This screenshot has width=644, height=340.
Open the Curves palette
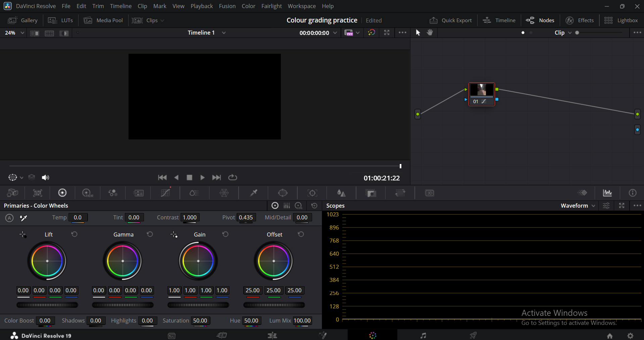point(165,193)
